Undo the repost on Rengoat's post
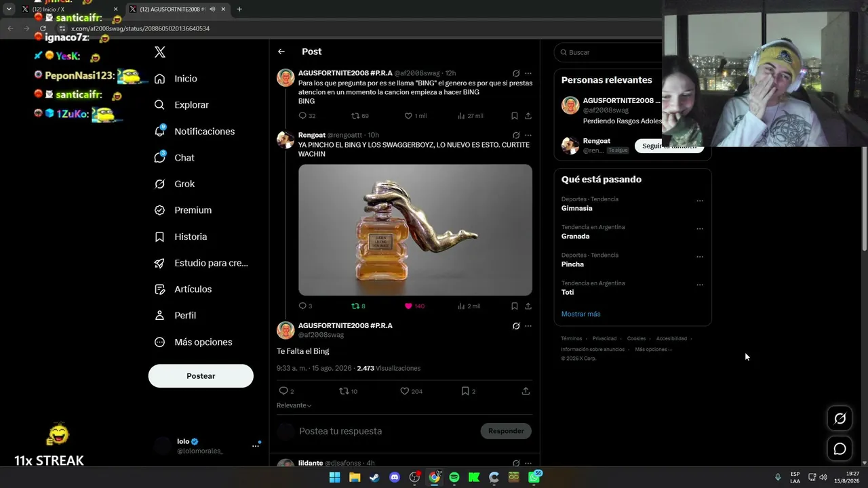The width and height of the screenshot is (868, 488). click(355, 306)
